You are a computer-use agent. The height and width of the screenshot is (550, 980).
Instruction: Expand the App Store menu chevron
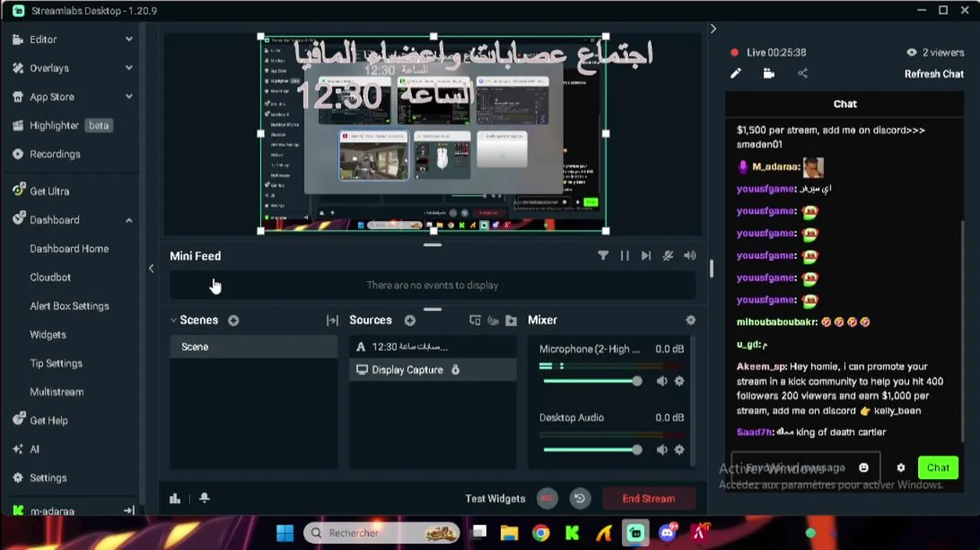tap(129, 97)
